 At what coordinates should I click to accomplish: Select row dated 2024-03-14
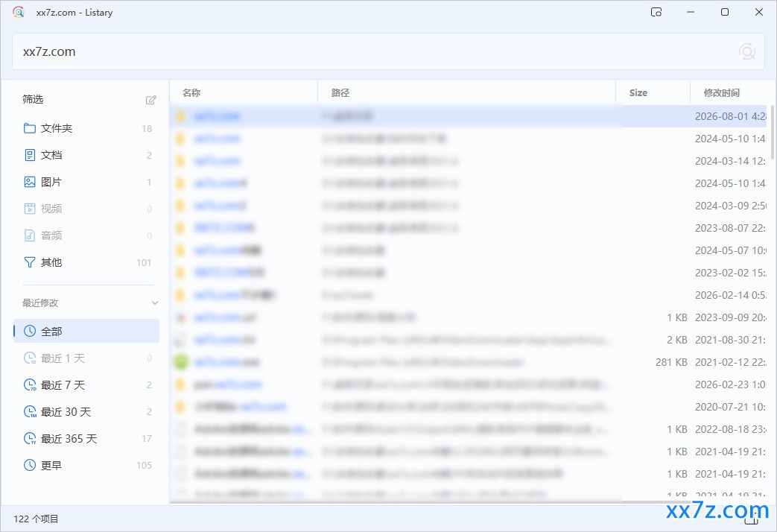[469, 161]
